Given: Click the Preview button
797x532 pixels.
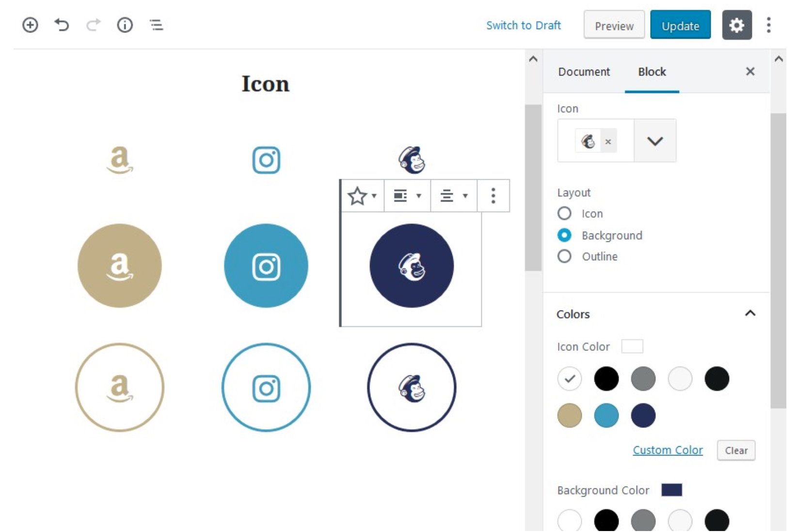Looking at the screenshot, I should click(x=614, y=25).
